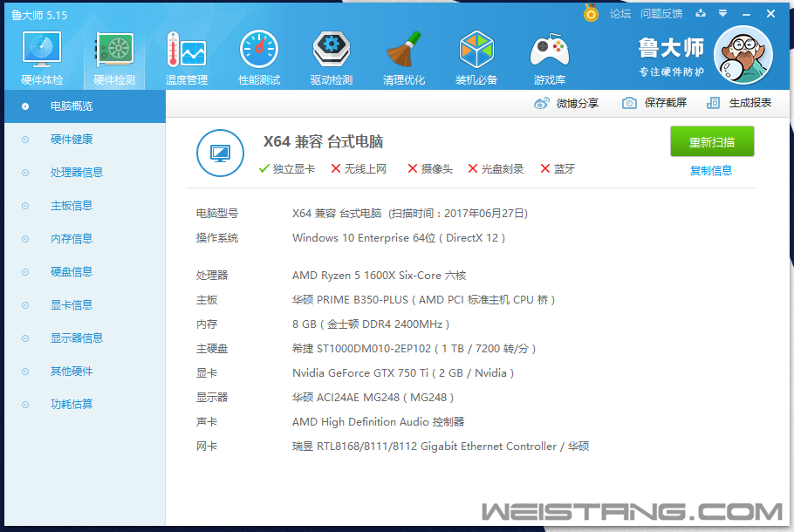794x532 pixels.
Task: Select 硬盘信息 sidebar item
Action: tap(86, 272)
